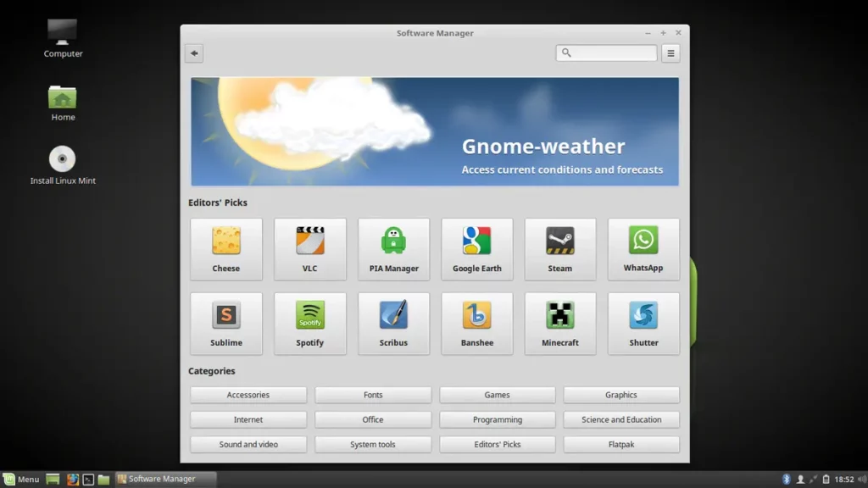Image resolution: width=868 pixels, height=488 pixels.
Task: Open the Mint Menu
Action: tap(21, 479)
